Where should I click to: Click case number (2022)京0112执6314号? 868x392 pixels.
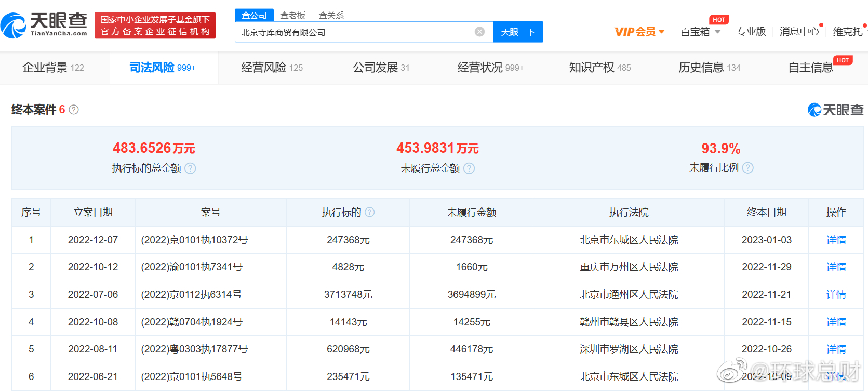coord(192,294)
